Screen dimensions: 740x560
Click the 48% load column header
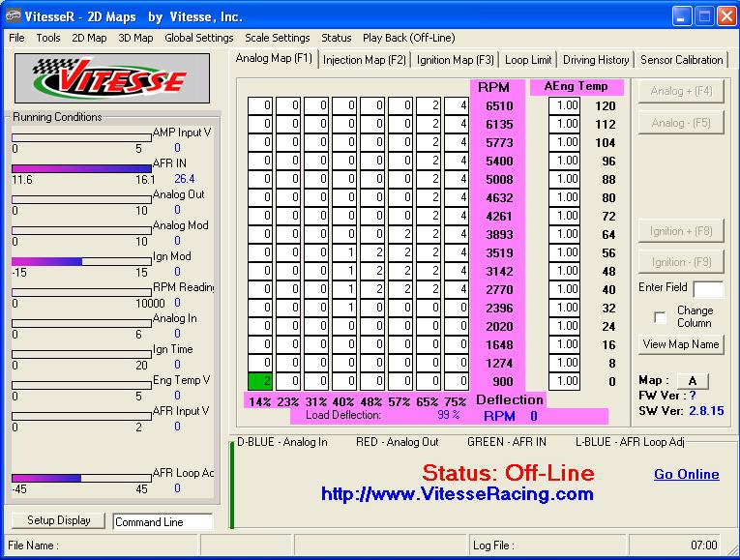click(371, 402)
